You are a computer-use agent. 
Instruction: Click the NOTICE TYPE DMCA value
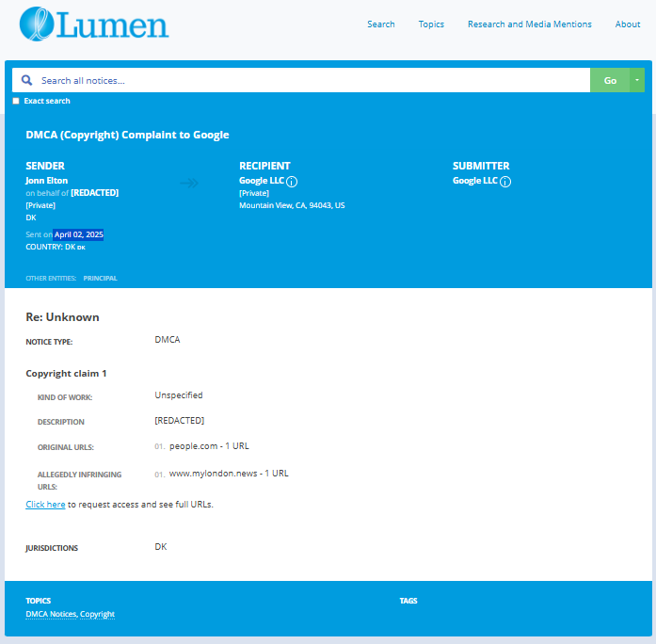[168, 340]
